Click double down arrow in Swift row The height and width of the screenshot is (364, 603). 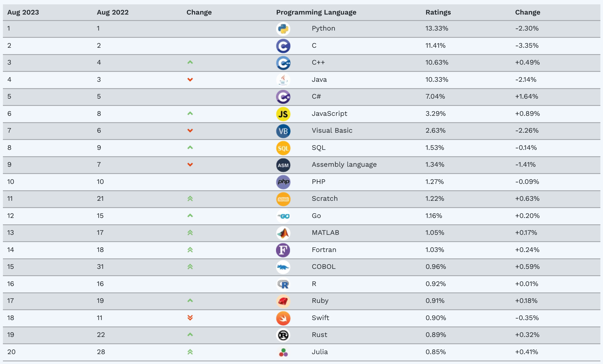click(x=190, y=318)
